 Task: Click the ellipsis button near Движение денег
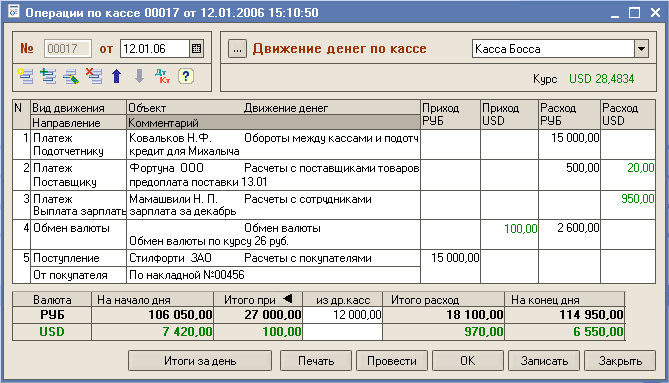click(x=237, y=49)
